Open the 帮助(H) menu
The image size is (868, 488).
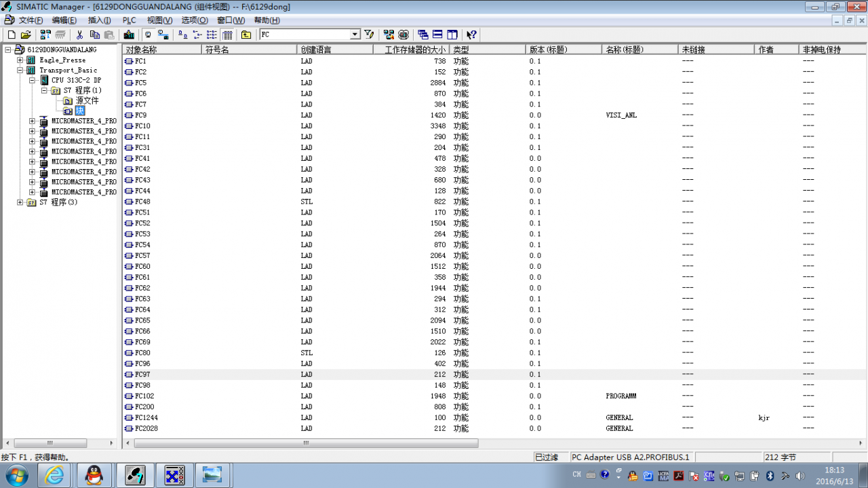pyautogui.click(x=267, y=20)
